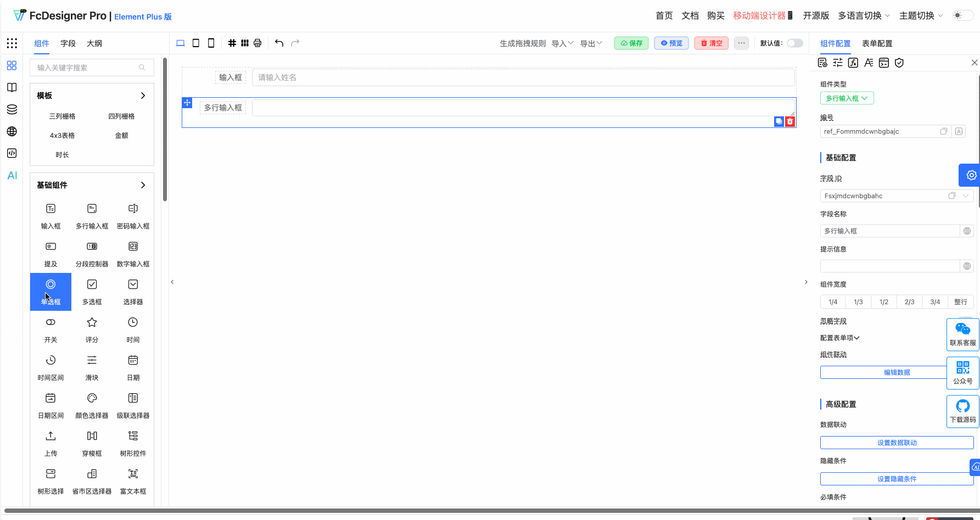Open the 多行输入框 component type dropdown
The width and height of the screenshot is (980, 520).
tap(847, 98)
